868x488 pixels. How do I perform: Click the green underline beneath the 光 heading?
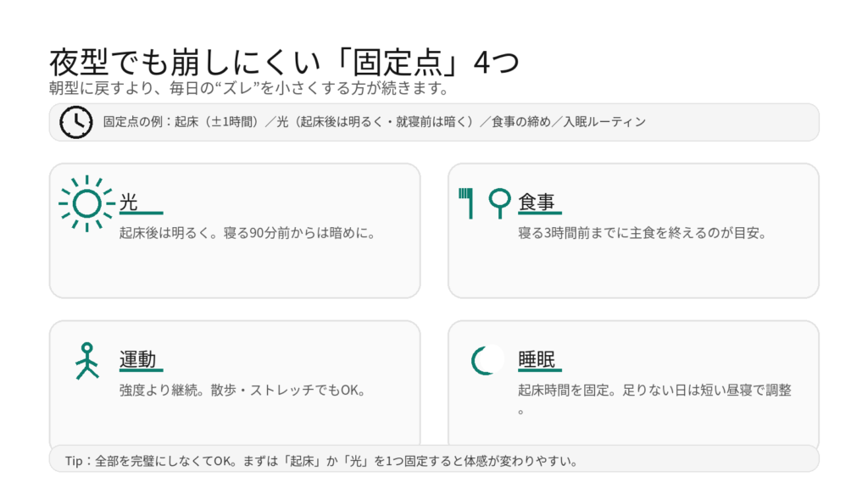tap(141, 213)
